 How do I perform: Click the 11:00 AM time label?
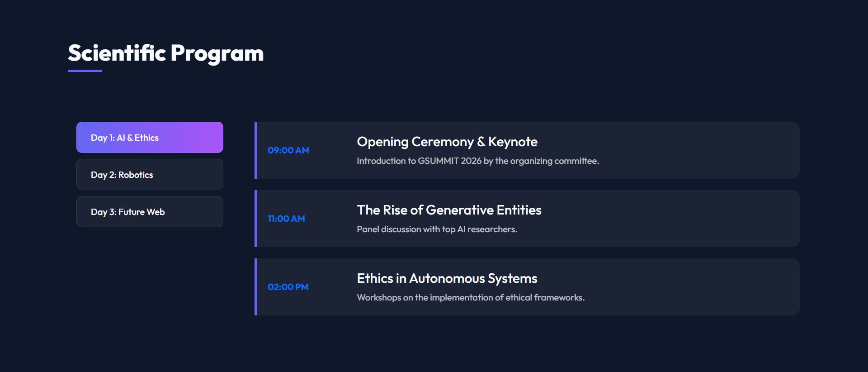pos(286,219)
